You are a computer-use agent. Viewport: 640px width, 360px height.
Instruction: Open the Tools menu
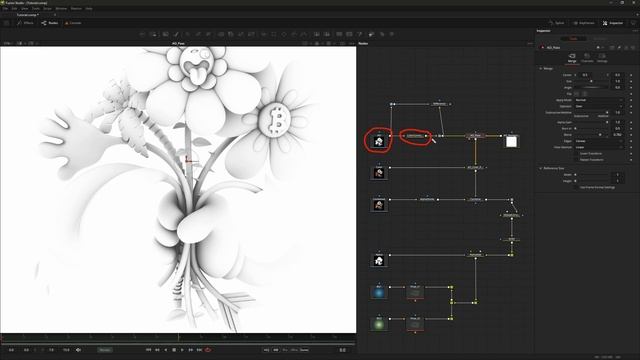36,8
